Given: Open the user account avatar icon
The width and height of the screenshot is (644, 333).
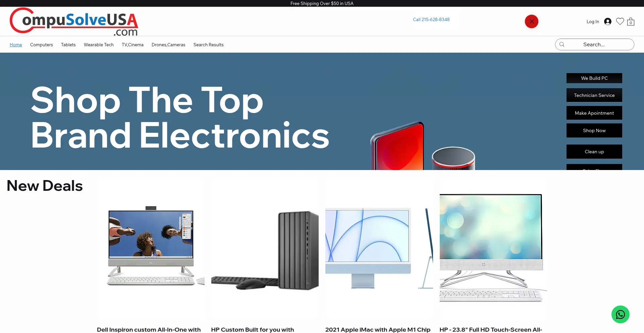Looking at the screenshot, I should [x=607, y=21].
